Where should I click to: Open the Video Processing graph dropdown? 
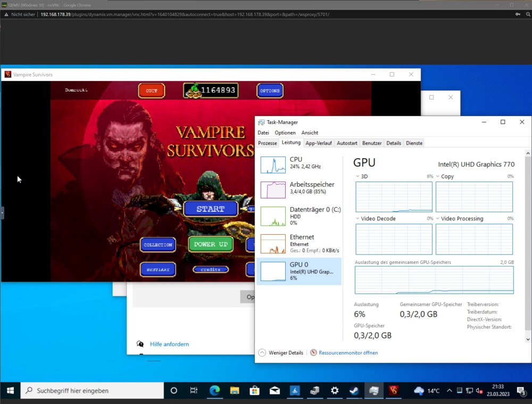tap(438, 218)
